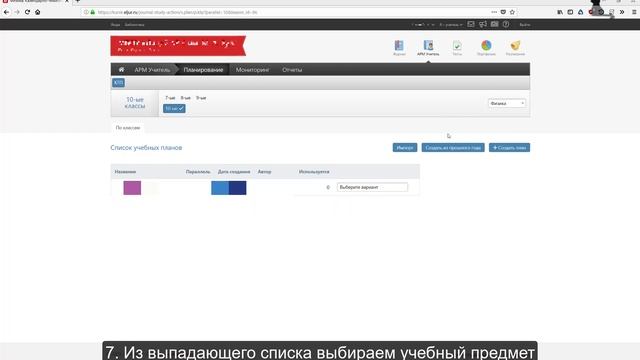Open the АРМ Учитель icon in the top panel

click(428, 48)
